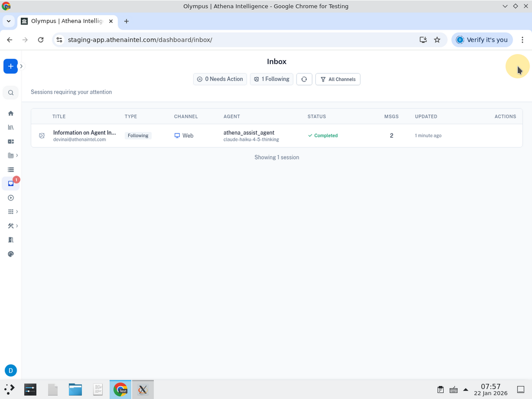Open the All Channels filter dropdown
This screenshot has height=399, width=532.
coord(338,79)
